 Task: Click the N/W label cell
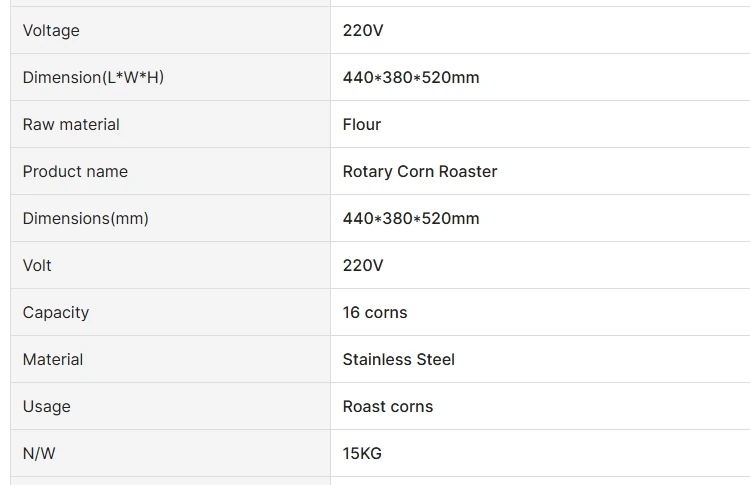[x=39, y=453]
